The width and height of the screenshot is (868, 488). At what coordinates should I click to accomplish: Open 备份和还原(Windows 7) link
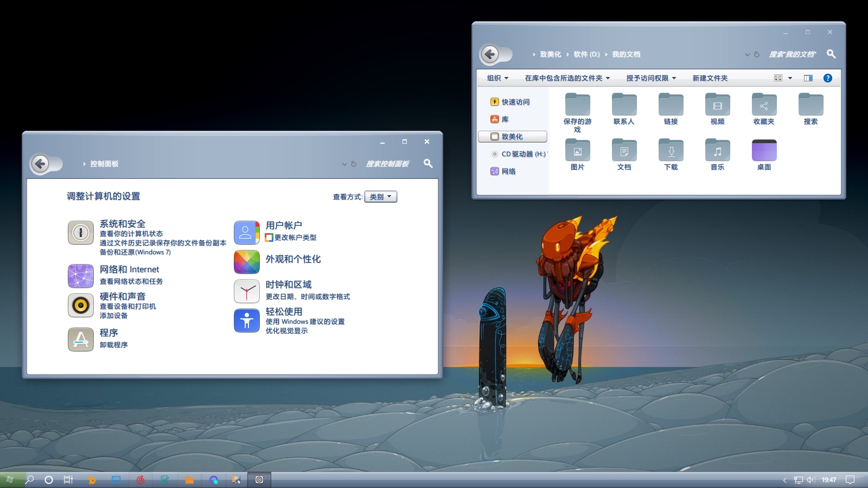point(135,252)
